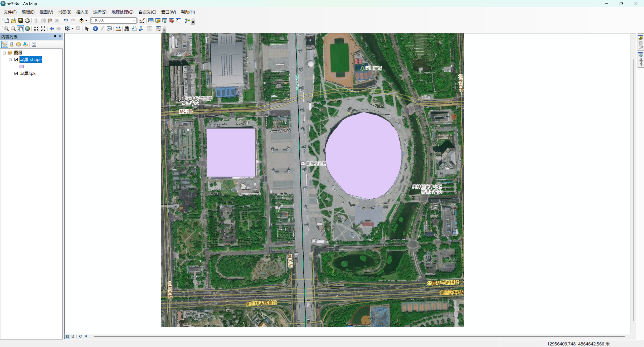Activate the Identify tool
644x347 pixels.
pos(95,29)
